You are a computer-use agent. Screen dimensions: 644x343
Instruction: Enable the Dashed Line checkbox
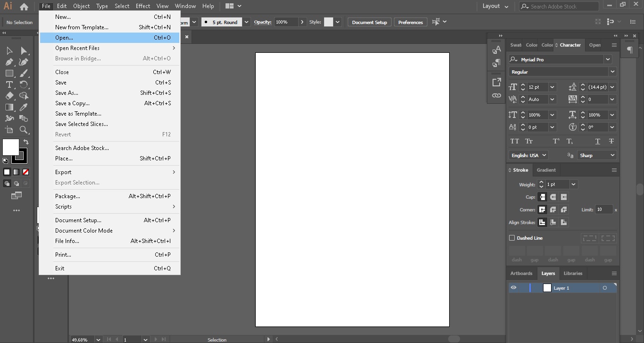pos(512,238)
